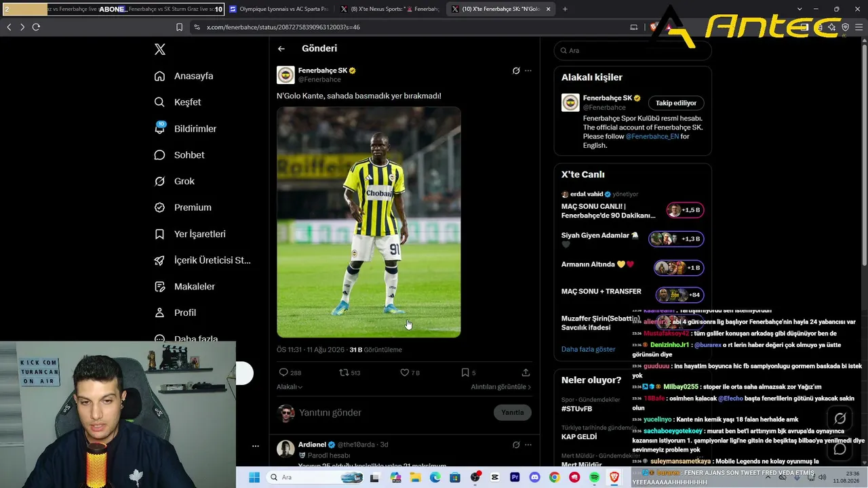Click Takip ediliyor button for Fenerbahçe SK
868x488 pixels.
click(x=676, y=103)
